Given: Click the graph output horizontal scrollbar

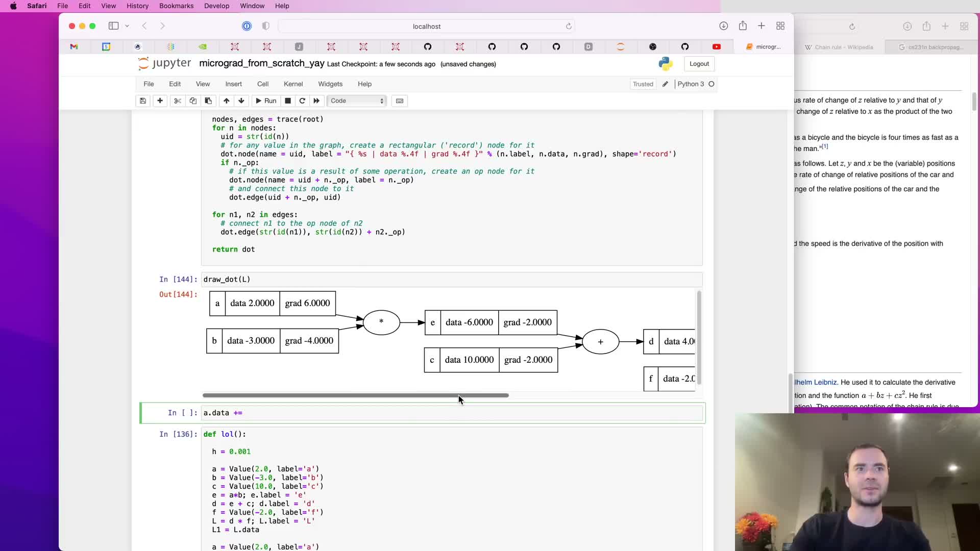Looking at the screenshot, I should click(355, 395).
